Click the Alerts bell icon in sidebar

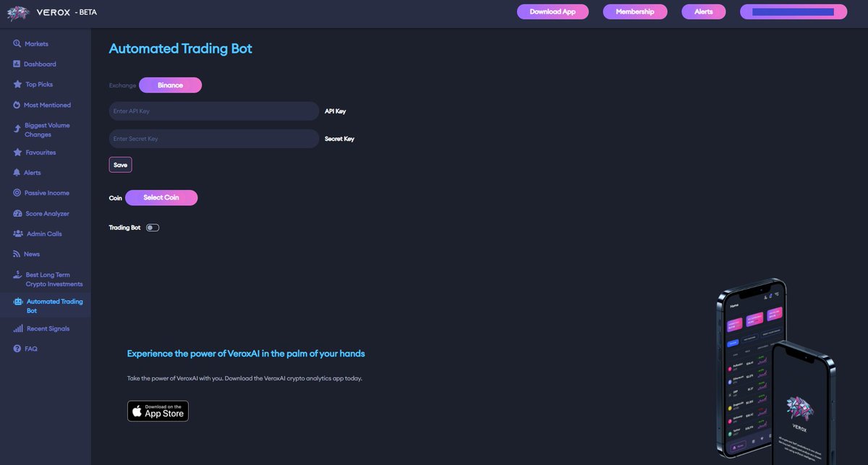(17, 172)
